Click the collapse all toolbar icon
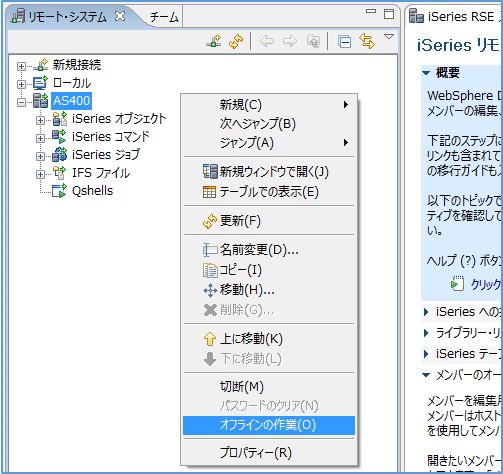 pyautogui.click(x=344, y=42)
